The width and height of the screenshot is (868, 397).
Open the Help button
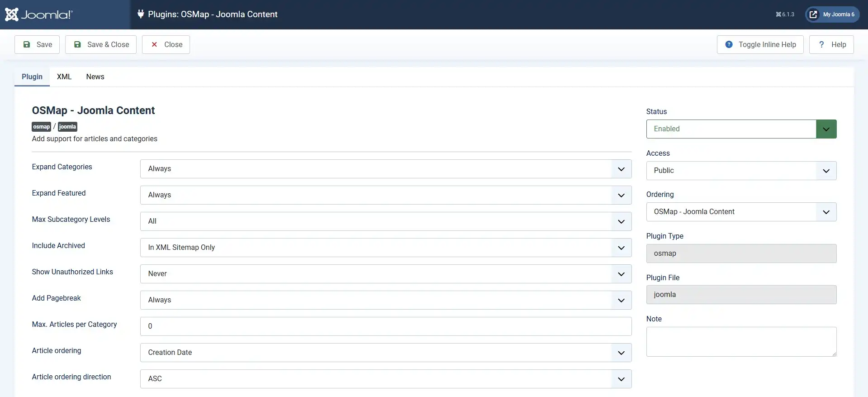pyautogui.click(x=831, y=44)
